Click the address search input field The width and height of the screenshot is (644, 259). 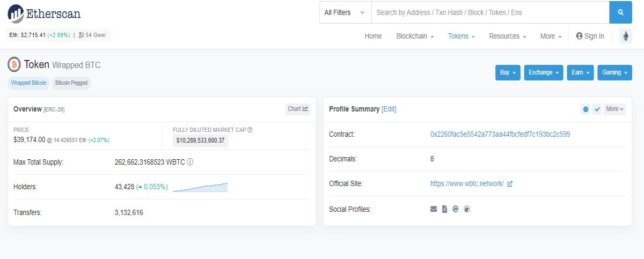coord(491,12)
